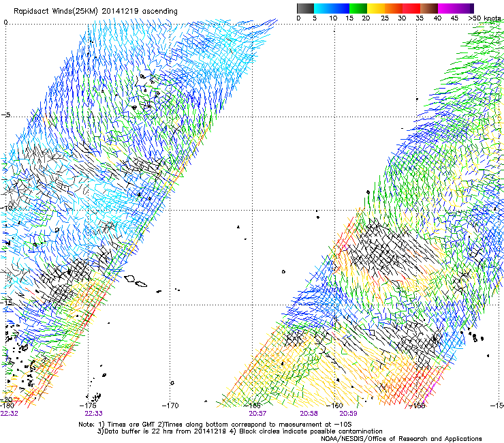
Task: Pick the red 30–35 knots legend swatch
Action: (411, 8)
